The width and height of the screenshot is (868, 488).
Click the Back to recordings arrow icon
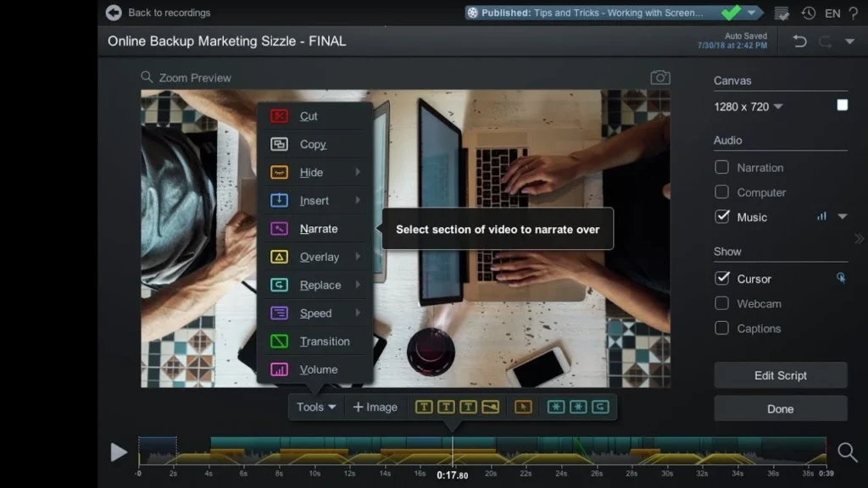click(114, 13)
